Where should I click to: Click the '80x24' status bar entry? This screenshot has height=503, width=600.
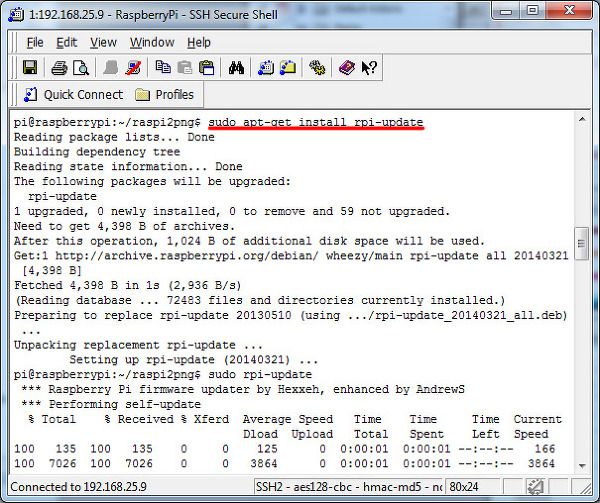click(x=463, y=487)
